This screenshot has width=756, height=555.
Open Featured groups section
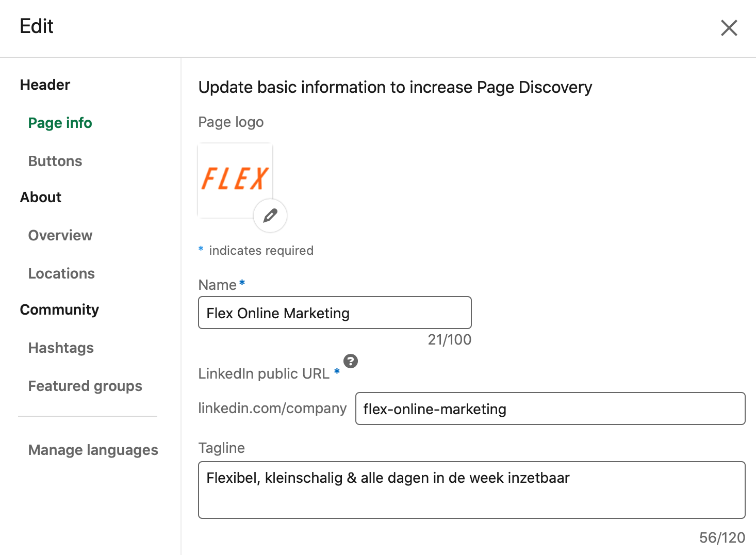85,386
